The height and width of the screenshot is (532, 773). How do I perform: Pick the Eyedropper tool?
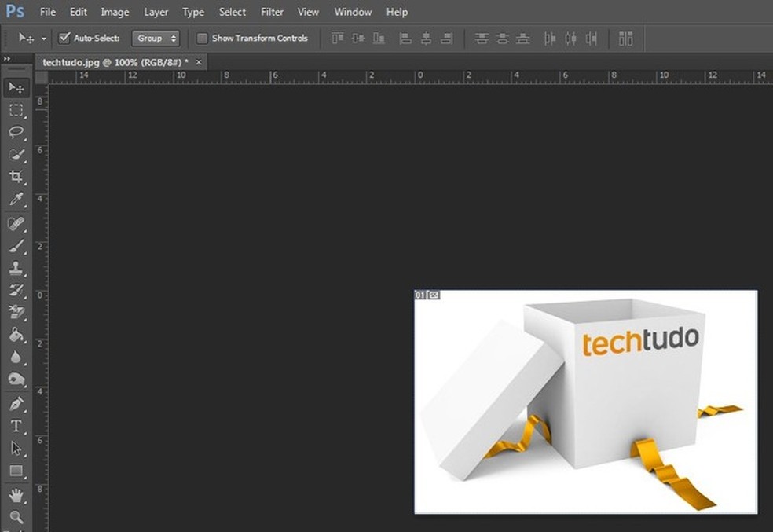coord(16,200)
